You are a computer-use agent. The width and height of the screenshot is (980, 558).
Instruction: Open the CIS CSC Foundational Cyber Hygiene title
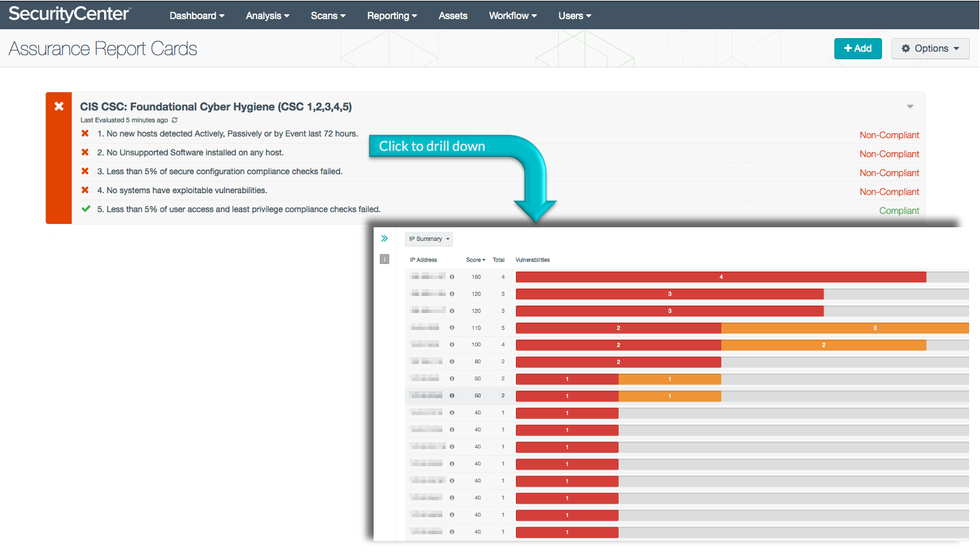tap(216, 107)
